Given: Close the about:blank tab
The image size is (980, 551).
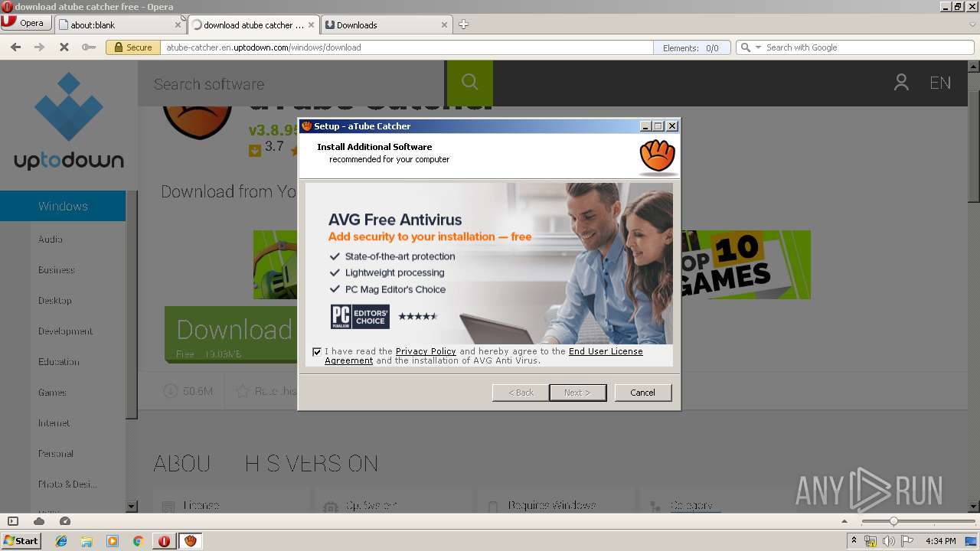Looking at the screenshot, I should (178, 24).
